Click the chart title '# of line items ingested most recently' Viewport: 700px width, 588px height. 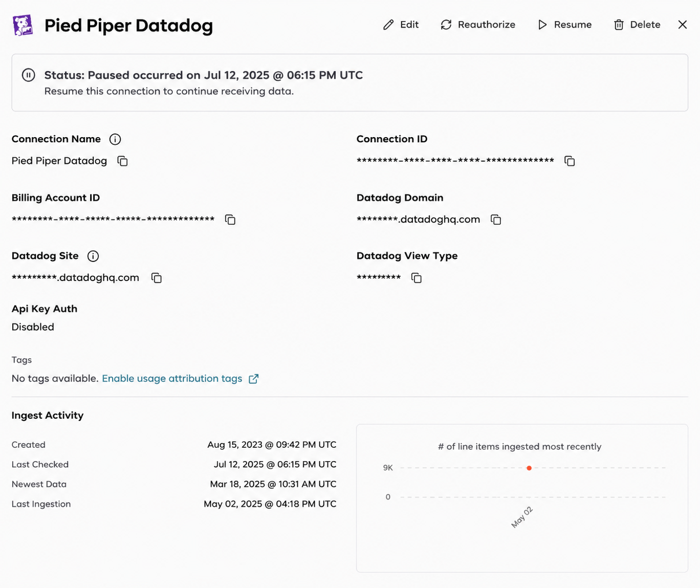tap(520, 447)
